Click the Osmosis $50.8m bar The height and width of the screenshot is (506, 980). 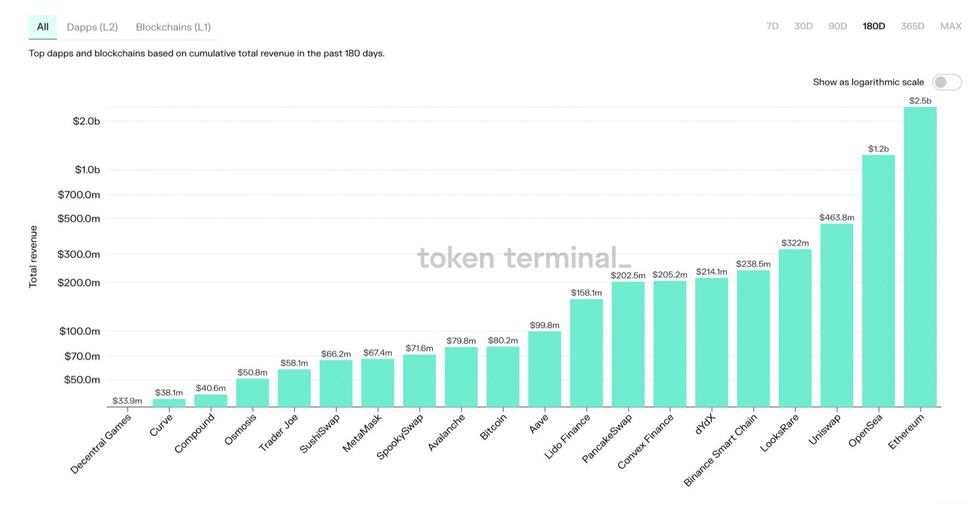252,392
